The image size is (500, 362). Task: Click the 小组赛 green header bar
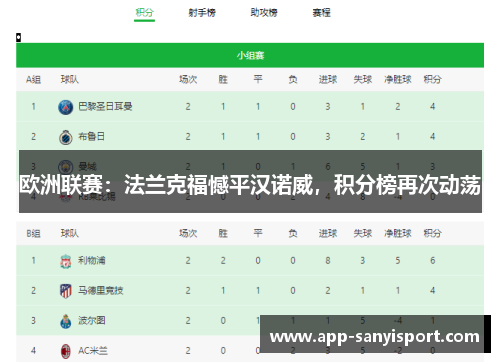coord(250,55)
